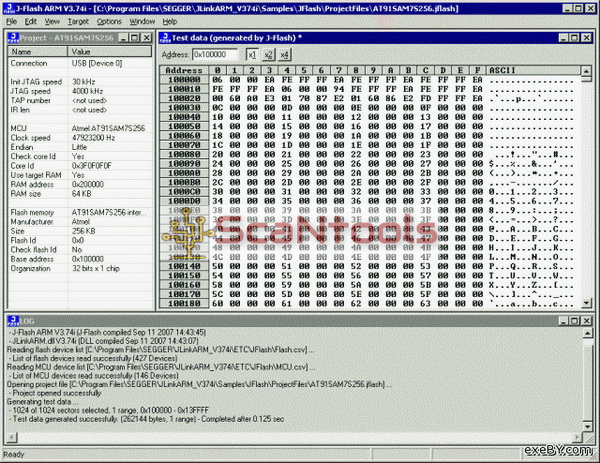Click the Check flash Id row
600x463 pixels.
pyautogui.click(x=80, y=249)
